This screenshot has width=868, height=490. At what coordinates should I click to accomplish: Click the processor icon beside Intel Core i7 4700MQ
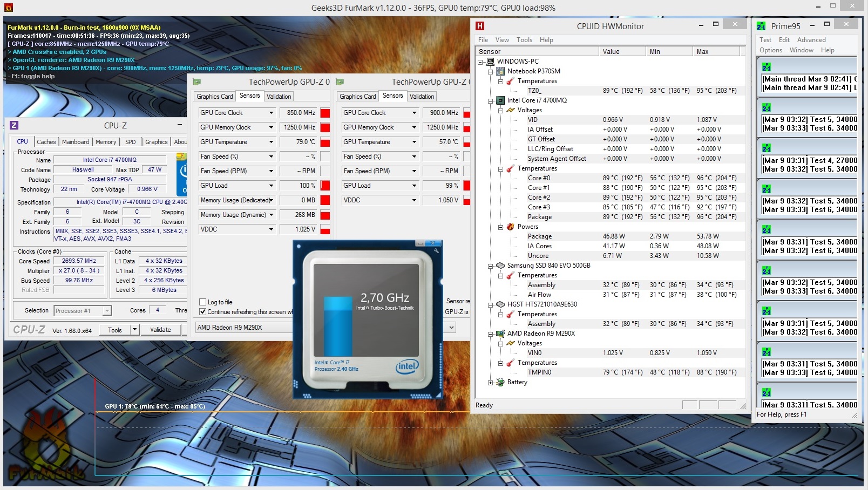tap(500, 100)
